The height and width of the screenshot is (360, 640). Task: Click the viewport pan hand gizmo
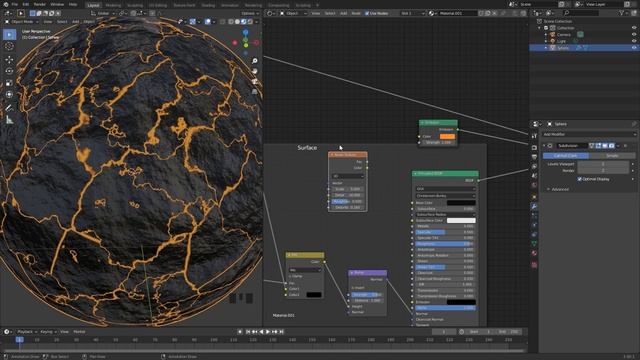point(255,71)
